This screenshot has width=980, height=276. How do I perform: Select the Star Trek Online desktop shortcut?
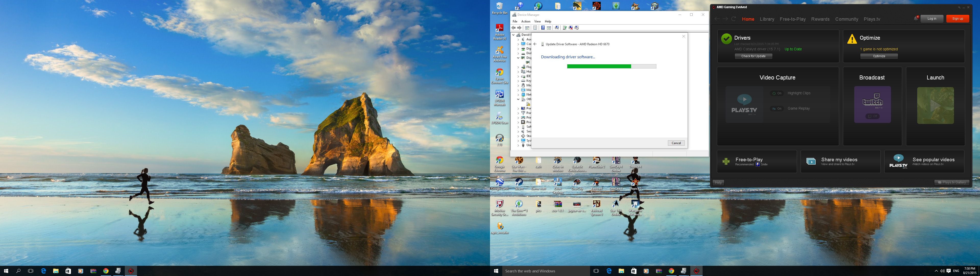[616, 208]
